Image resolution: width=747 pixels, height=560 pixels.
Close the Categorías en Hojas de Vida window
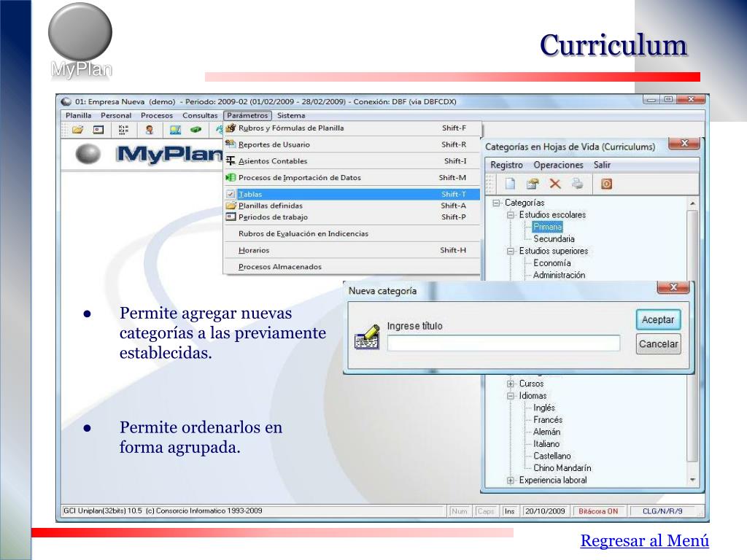(684, 143)
